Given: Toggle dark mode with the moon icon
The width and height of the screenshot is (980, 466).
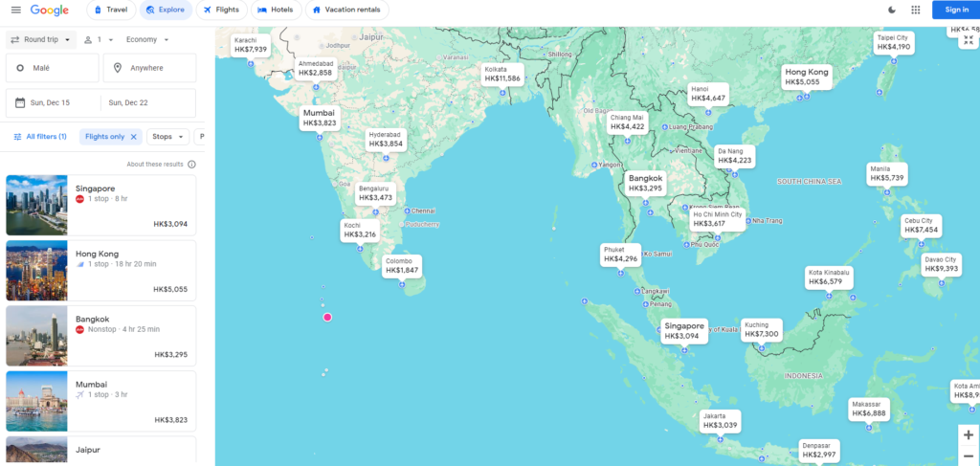Looking at the screenshot, I should click(892, 10).
